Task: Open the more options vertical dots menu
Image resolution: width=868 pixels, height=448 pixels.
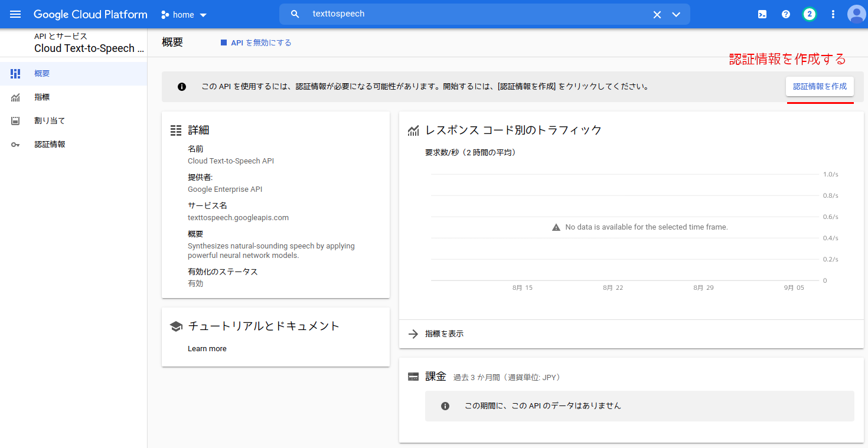Action: coord(833,14)
